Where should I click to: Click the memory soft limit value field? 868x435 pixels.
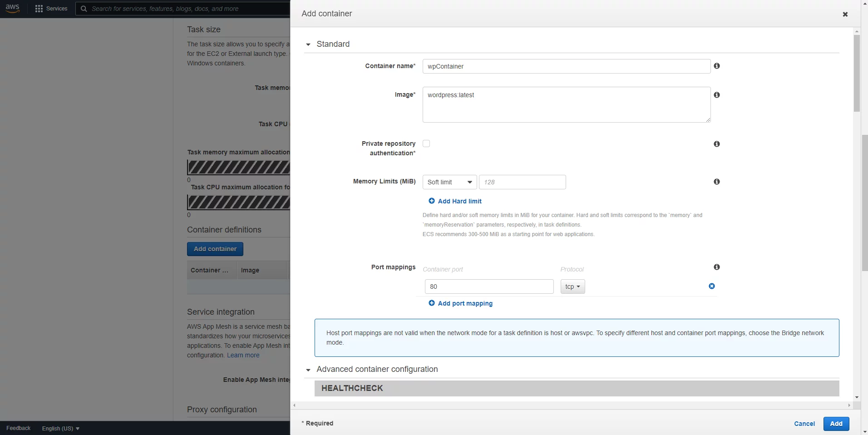click(x=522, y=182)
